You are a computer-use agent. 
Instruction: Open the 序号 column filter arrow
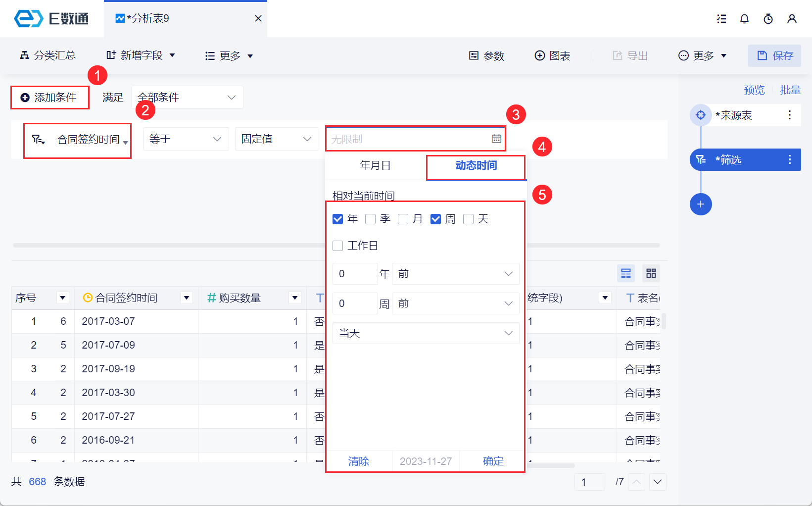click(62, 298)
